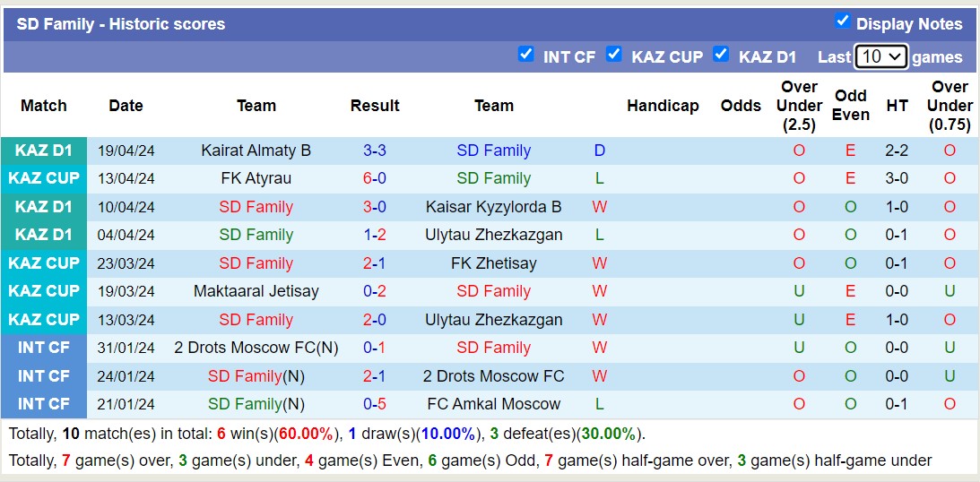980x482 pixels.
Task: Open FC Amkal Moscow team link
Action: point(494,404)
